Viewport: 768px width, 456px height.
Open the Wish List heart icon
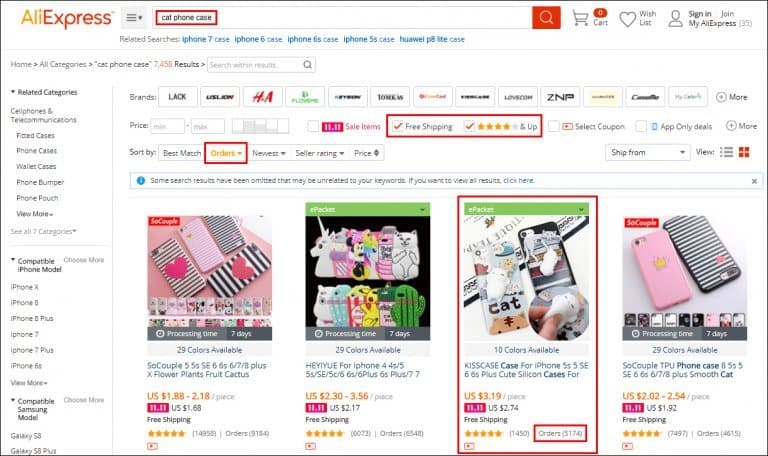click(x=627, y=19)
